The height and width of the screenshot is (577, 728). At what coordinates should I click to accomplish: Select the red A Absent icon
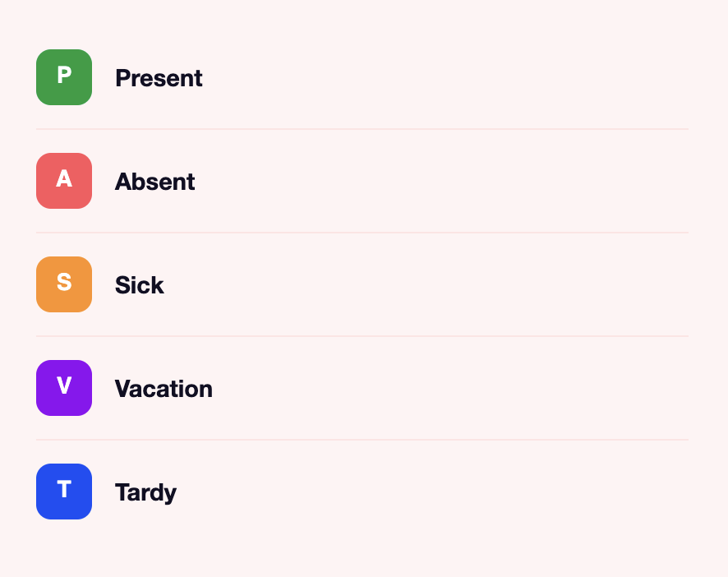coord(64,181)
